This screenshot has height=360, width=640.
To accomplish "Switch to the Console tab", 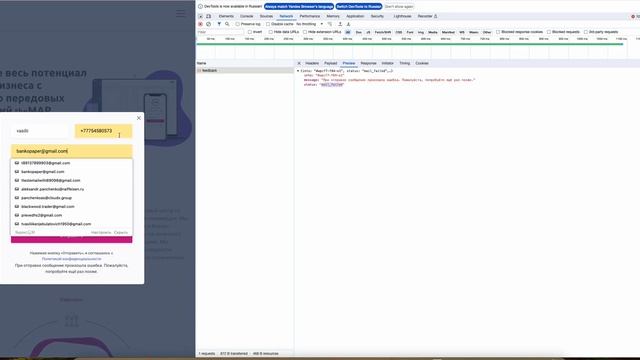I will (x=247, y=16).
